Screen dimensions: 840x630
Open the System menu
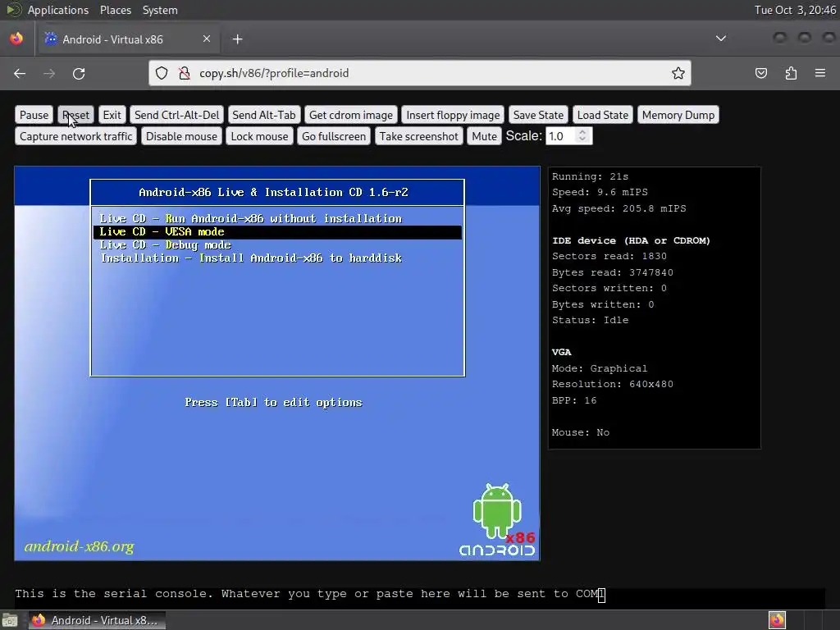(x=160, y=10)
